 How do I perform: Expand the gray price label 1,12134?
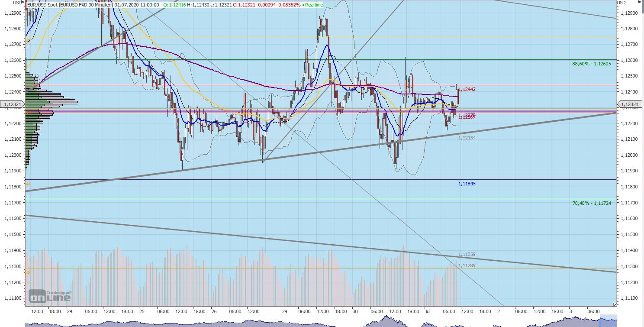pos(467,138)
